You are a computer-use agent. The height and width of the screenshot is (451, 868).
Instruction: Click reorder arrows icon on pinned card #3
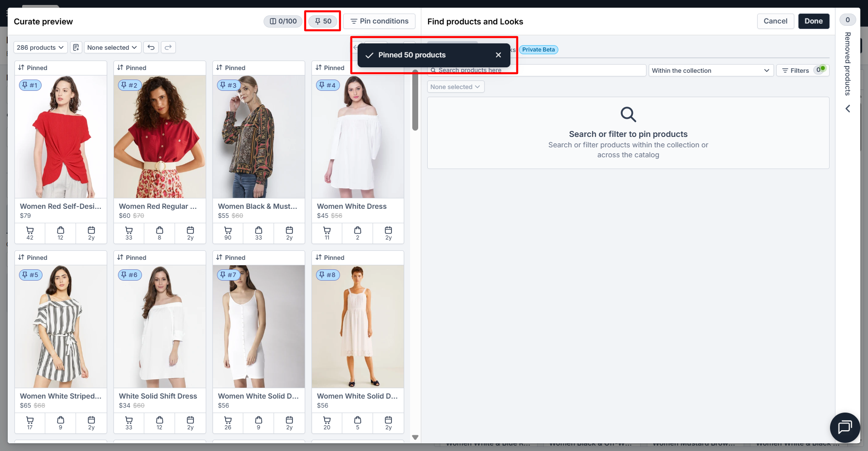[219, 68]
